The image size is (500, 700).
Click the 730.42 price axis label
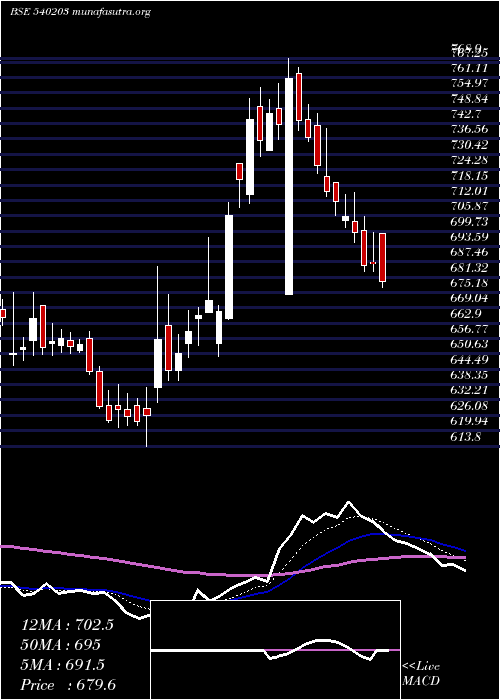point(469,144)
